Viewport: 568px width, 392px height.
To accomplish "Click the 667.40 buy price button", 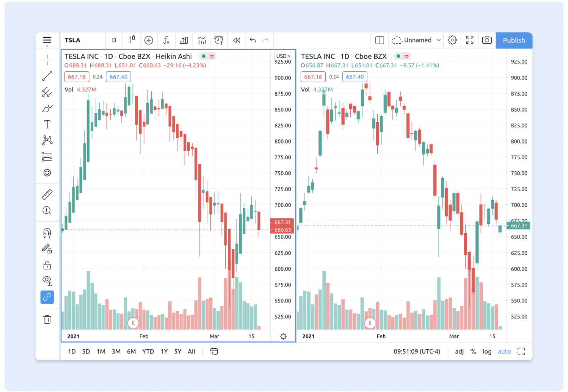I will pos(118,77).
